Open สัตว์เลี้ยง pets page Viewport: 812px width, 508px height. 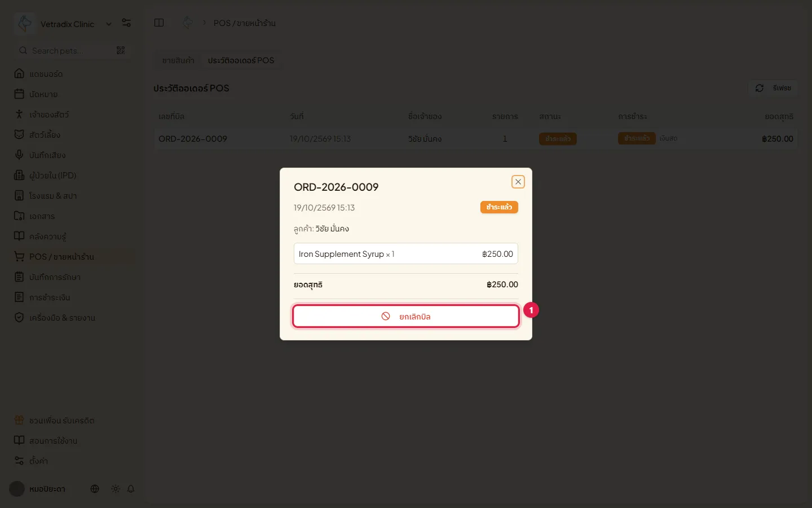pyautogui.click(x=73, y=135)
